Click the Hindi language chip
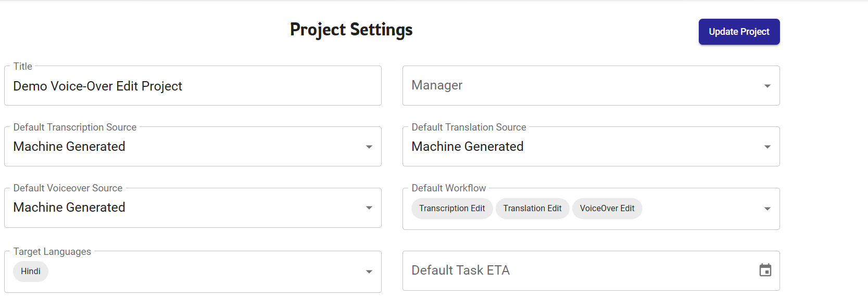 click(x=31, y=272)
